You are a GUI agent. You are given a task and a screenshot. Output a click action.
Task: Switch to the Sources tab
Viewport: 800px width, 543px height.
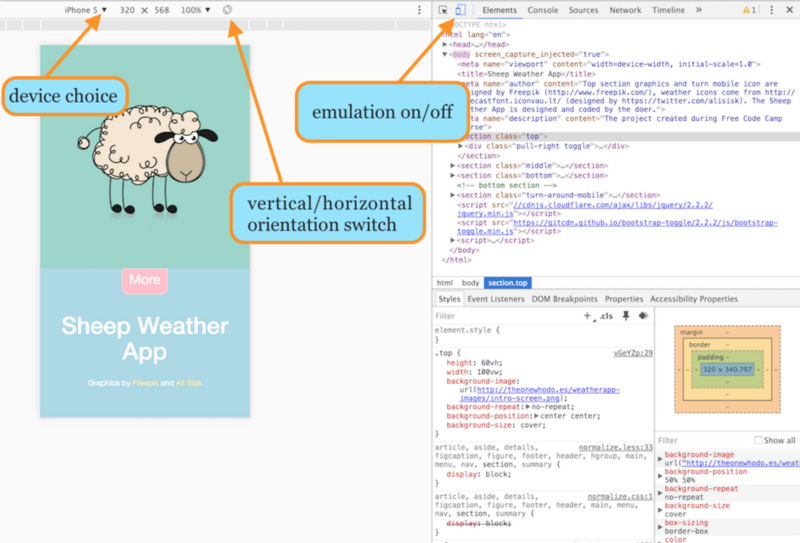(583, 10)
